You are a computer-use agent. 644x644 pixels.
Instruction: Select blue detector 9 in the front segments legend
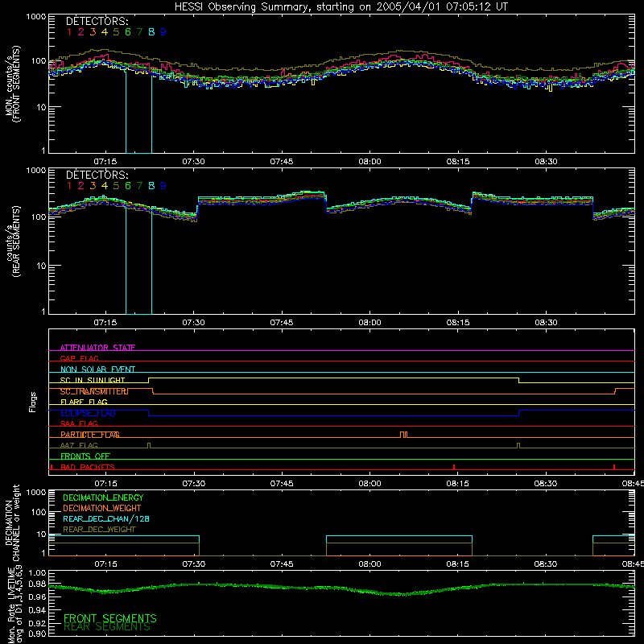point(163,32)
